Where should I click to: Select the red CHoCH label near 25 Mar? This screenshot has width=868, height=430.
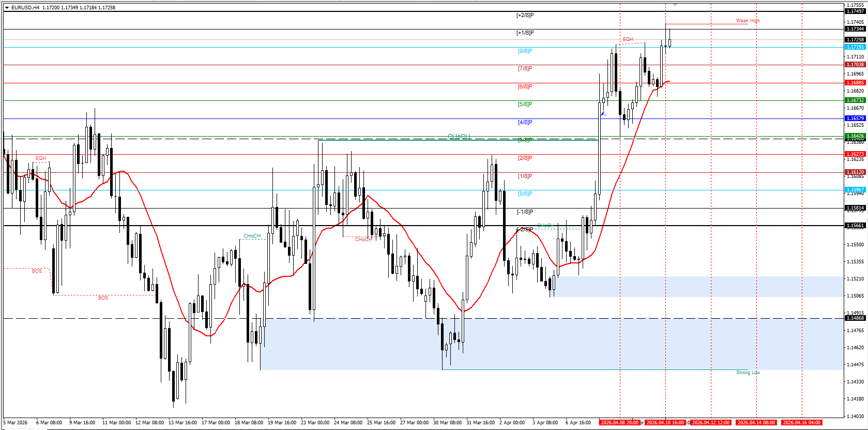(363, 240)
